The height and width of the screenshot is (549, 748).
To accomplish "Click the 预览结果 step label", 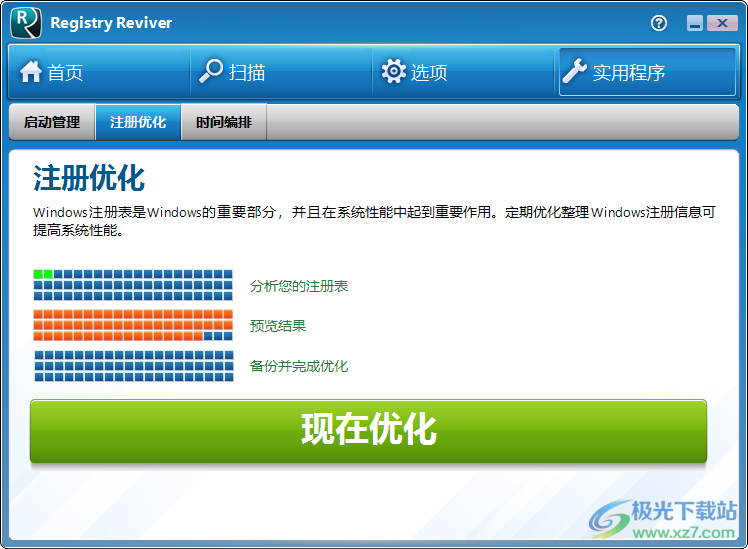I will [278, 326].
